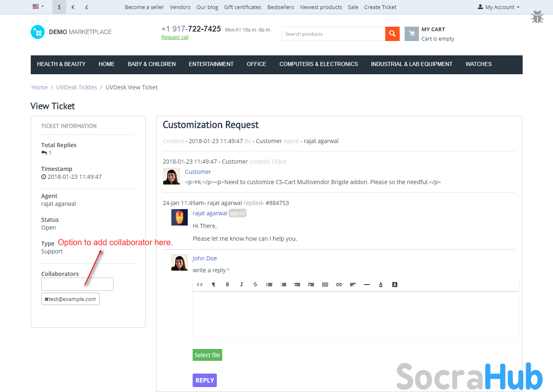
Task: Click the 'Customization Request' ticket title
Action: click(x=211, y=125)
